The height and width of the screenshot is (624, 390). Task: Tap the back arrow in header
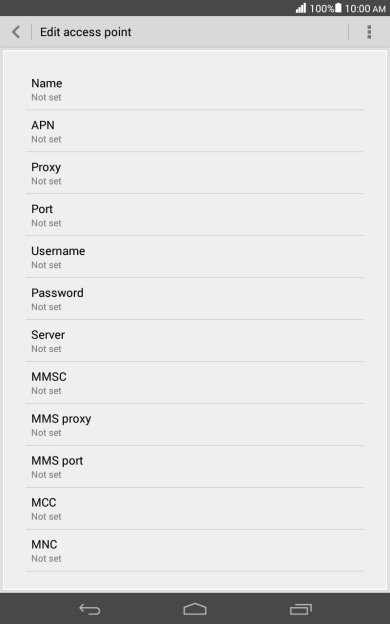click(16, 32)
